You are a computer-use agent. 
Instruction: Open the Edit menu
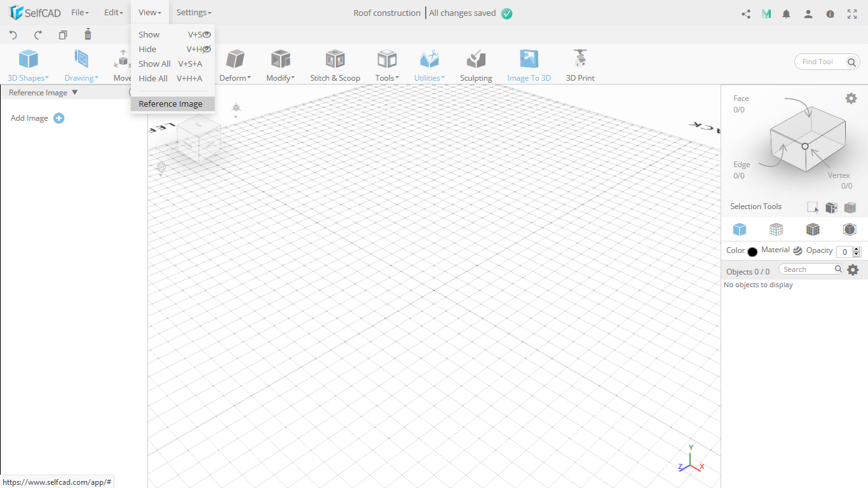[114, 13]
